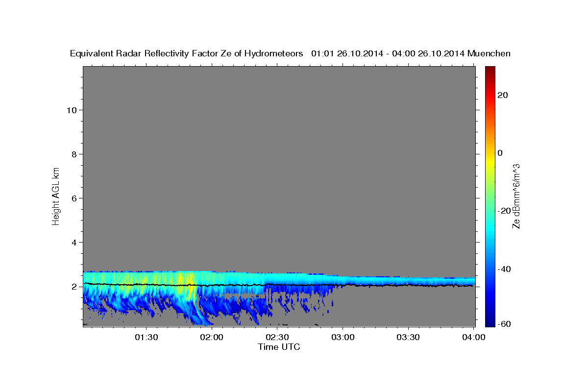Click the thin cyan cloud layer near 03:30
Screen dimensions: 588x392
pyautogui.click(x=408, y=281)
